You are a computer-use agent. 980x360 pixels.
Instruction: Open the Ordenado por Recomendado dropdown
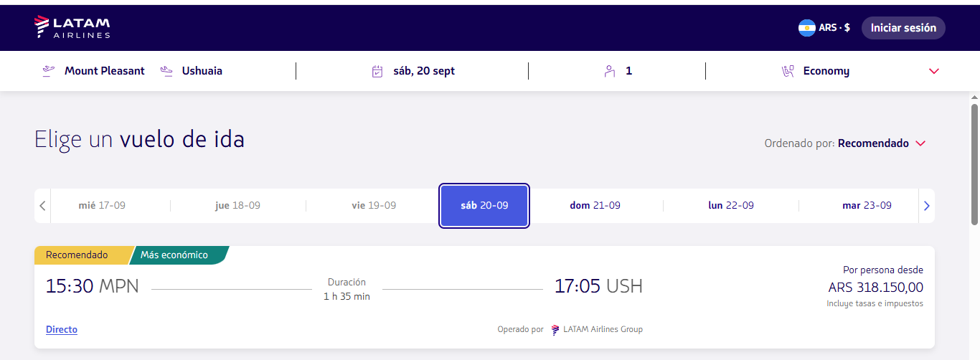click(845, 143)
